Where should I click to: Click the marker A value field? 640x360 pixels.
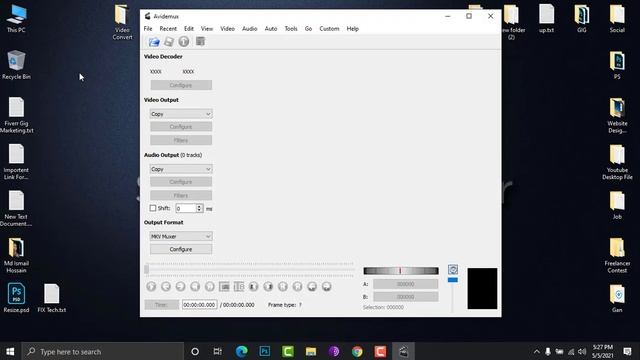coord(405,284)
